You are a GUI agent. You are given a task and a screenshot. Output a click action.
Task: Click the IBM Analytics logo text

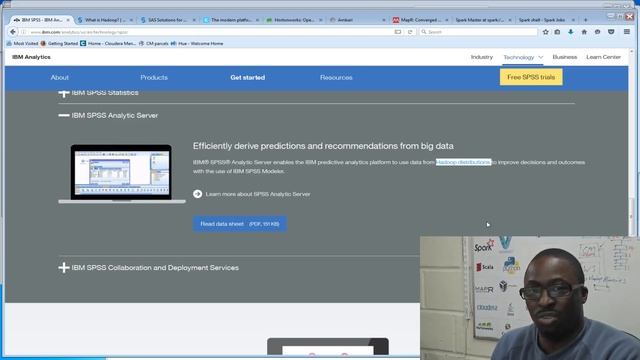point(31,57)
